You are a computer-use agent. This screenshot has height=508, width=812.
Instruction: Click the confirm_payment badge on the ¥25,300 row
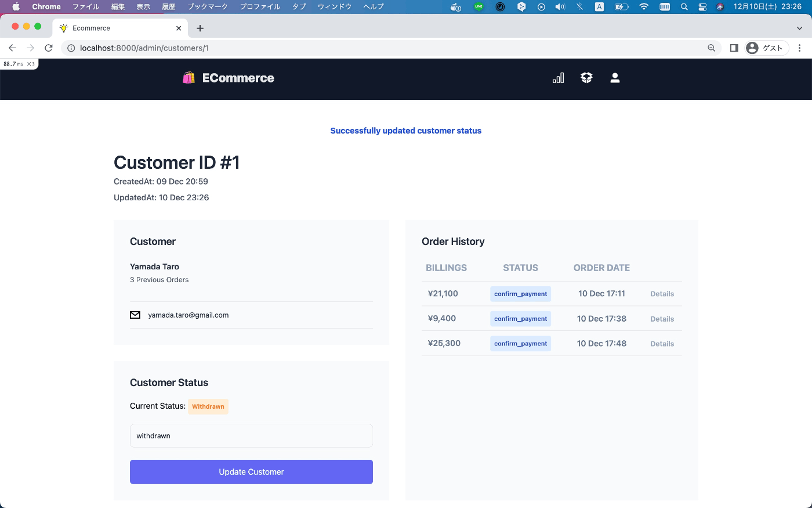pyautogui.click(x=520, y=343)
